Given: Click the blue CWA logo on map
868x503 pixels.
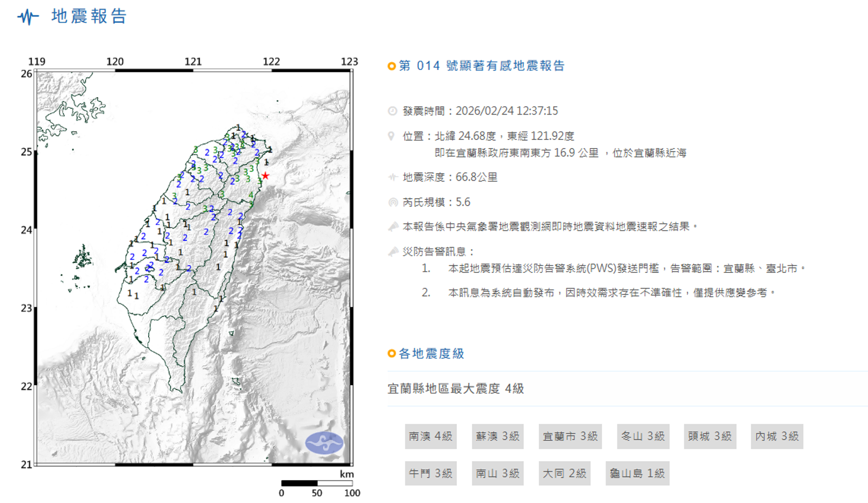Looking at the screenshot, I should [324, 443].
